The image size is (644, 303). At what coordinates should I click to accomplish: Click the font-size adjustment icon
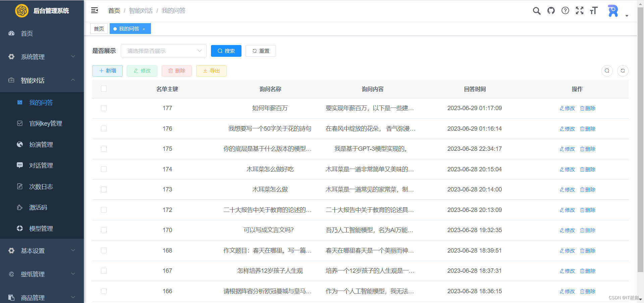(594, 10)
